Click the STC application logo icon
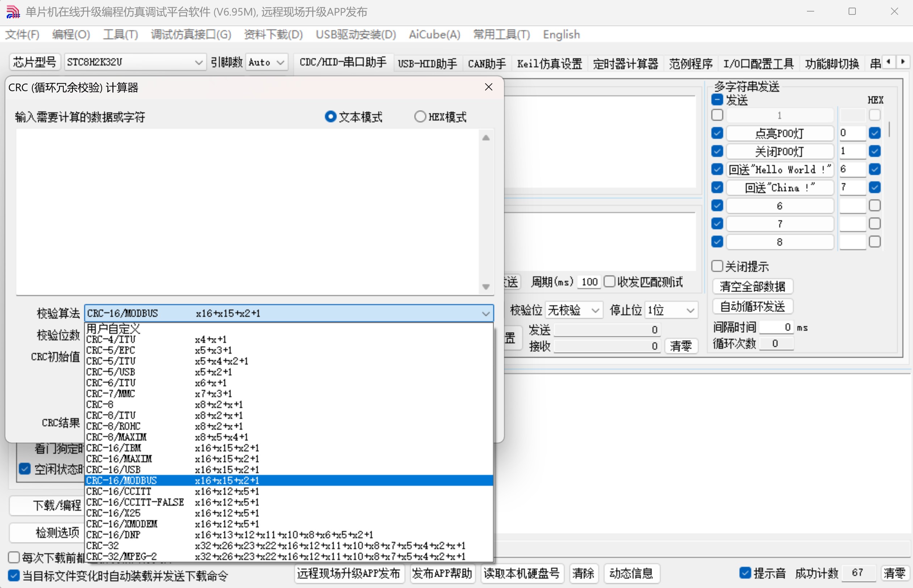The image size is (913, 588). (x=13, y=12)
